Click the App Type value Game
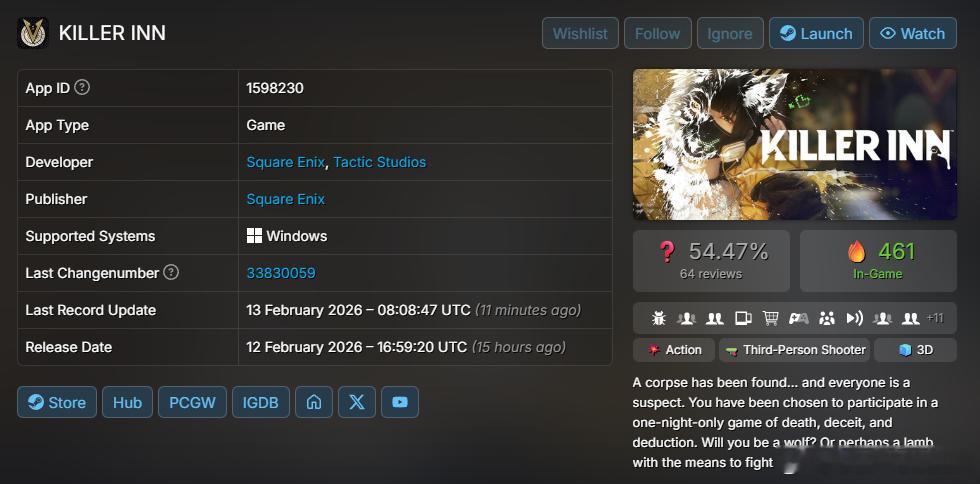The height and width of the screenshot is (484, 980). click(266, 125)
